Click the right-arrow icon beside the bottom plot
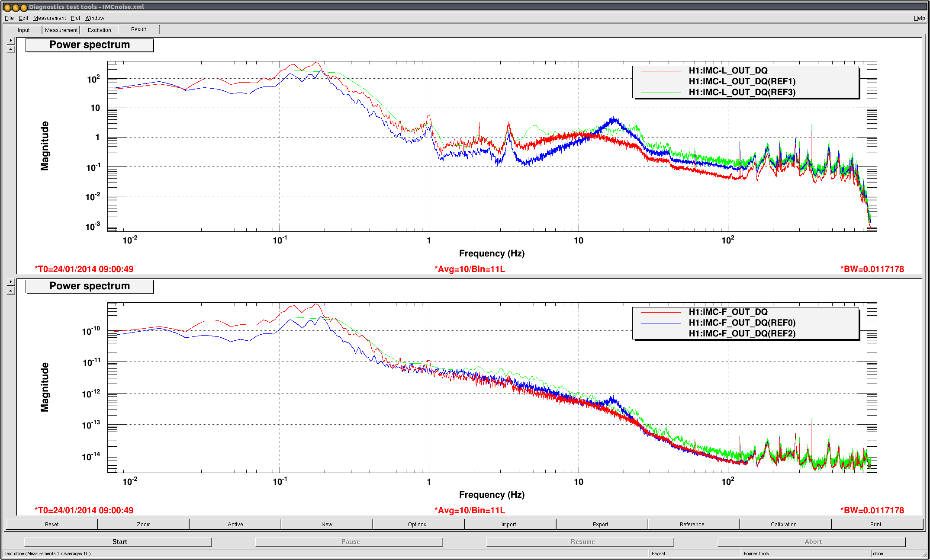Viewport: 930px width, 560px height. [x=11, y=282]
